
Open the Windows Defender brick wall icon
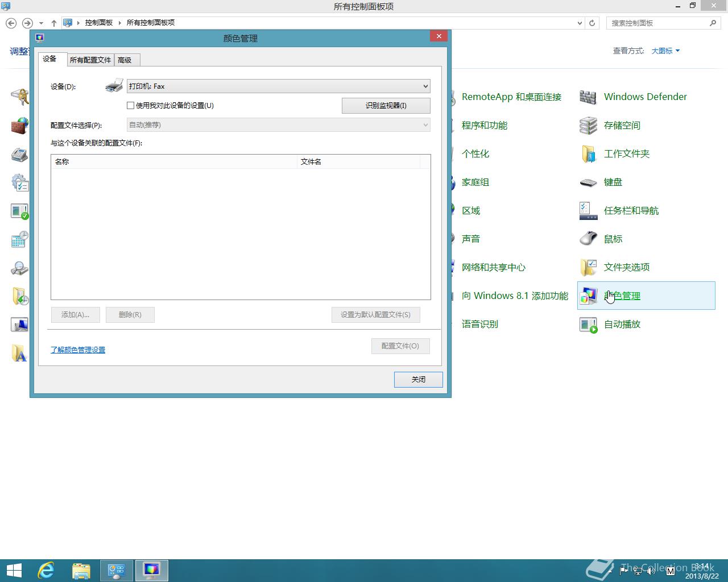(x=588, y=97)
